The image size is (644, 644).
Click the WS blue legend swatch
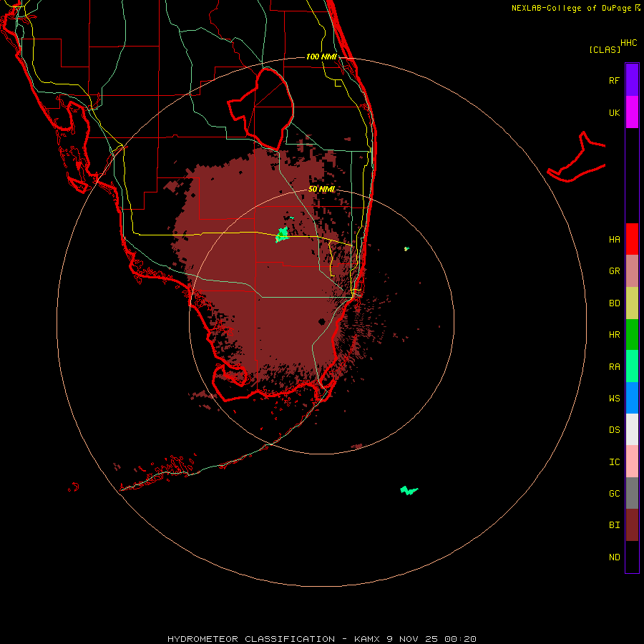click(x=632, y=398)
